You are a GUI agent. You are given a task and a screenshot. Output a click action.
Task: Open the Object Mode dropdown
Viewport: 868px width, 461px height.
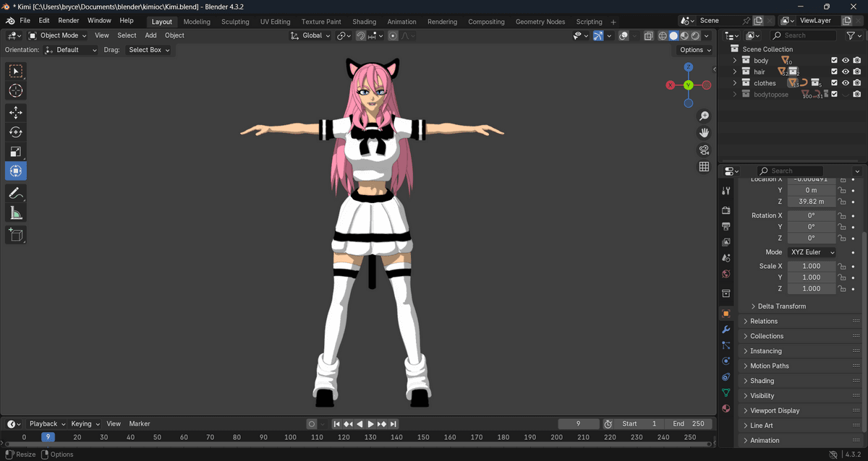click(x=58, y=35)
